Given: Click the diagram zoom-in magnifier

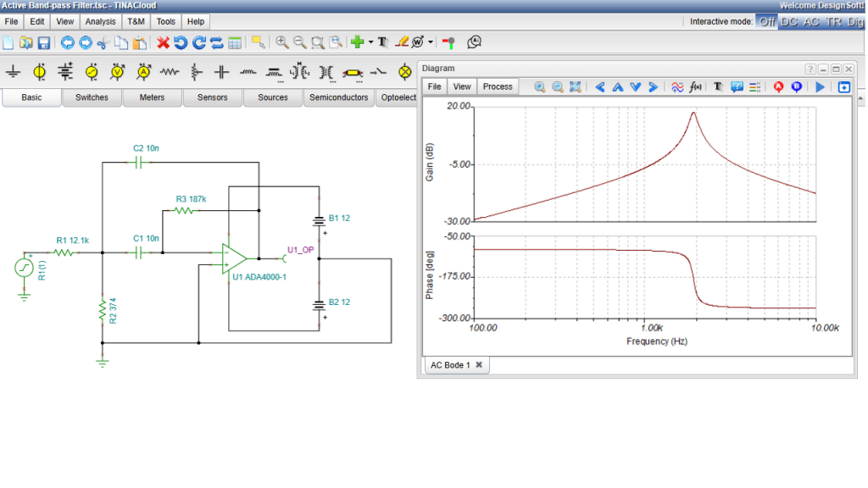Looking at the screenshot, I should point(540,87).
